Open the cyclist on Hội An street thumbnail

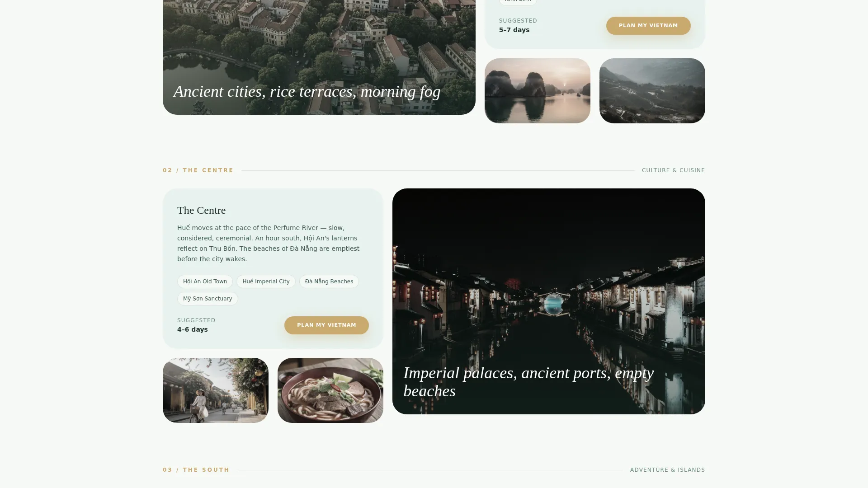215,390
